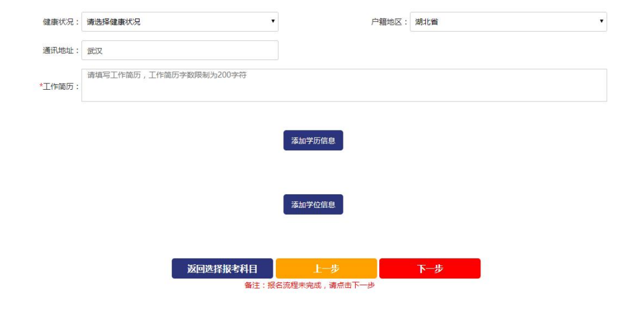Click the arrow on the 湖北省 dropdown
Screen dimensions: 644x315
tap(601, 22)
